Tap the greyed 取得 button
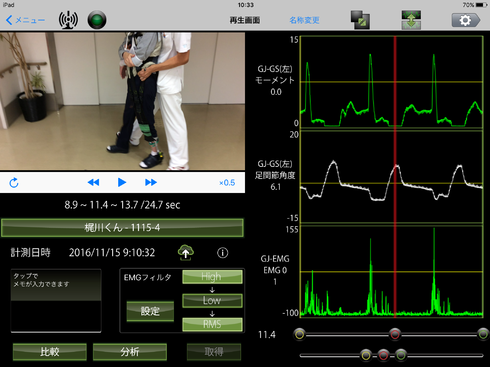The image size is (490, 367). 214,352
